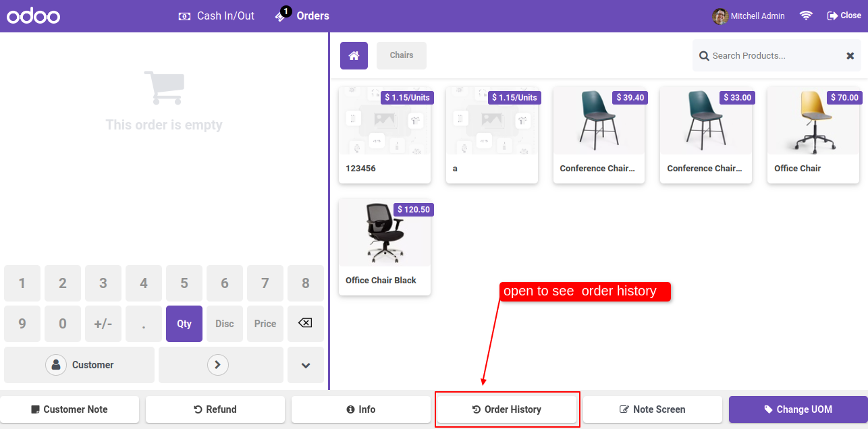
Task: Tap numpad key 8
Action: point(306,283)
